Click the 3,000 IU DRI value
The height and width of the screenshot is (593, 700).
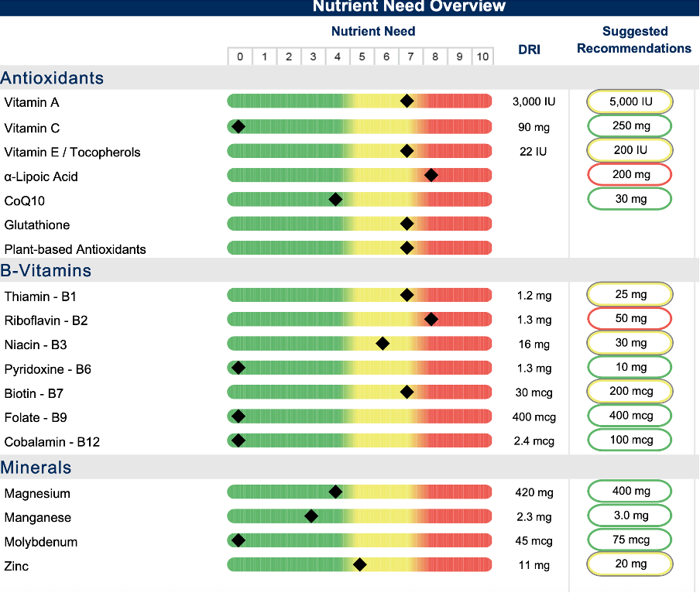534,101
